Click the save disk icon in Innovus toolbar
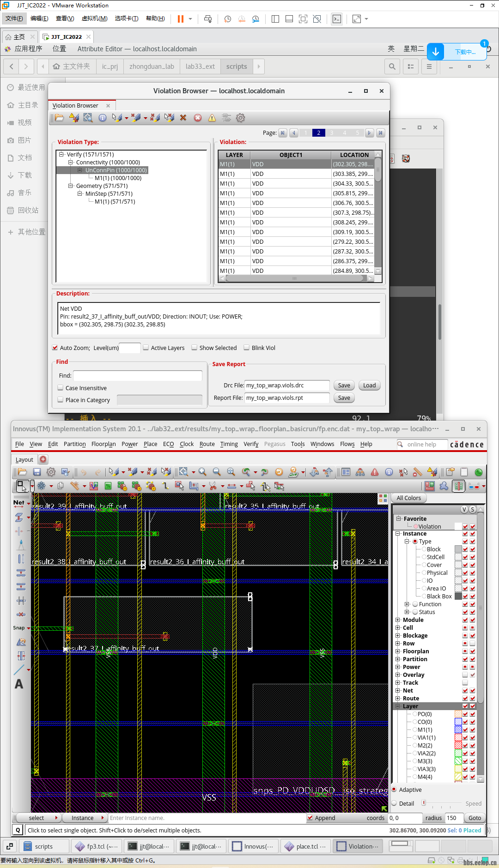Viewport: 499px width, 868px height. pyautogui.click(x=37, y=472)
